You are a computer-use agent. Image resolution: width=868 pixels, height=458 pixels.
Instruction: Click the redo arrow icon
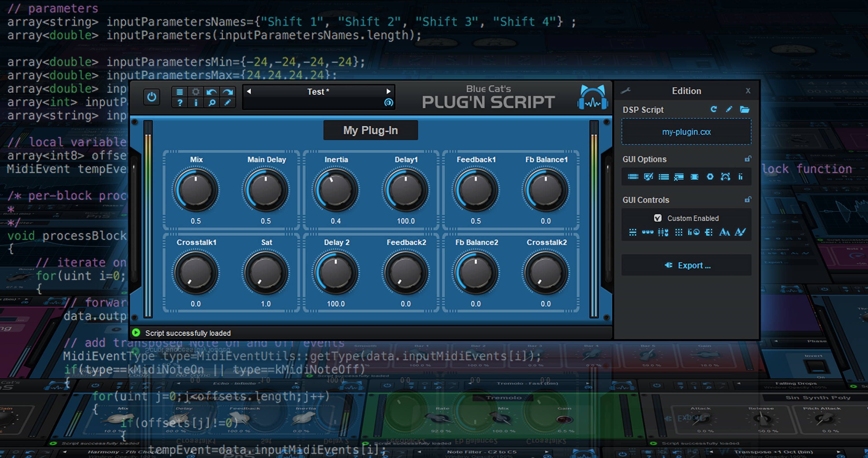click(227, 92)
